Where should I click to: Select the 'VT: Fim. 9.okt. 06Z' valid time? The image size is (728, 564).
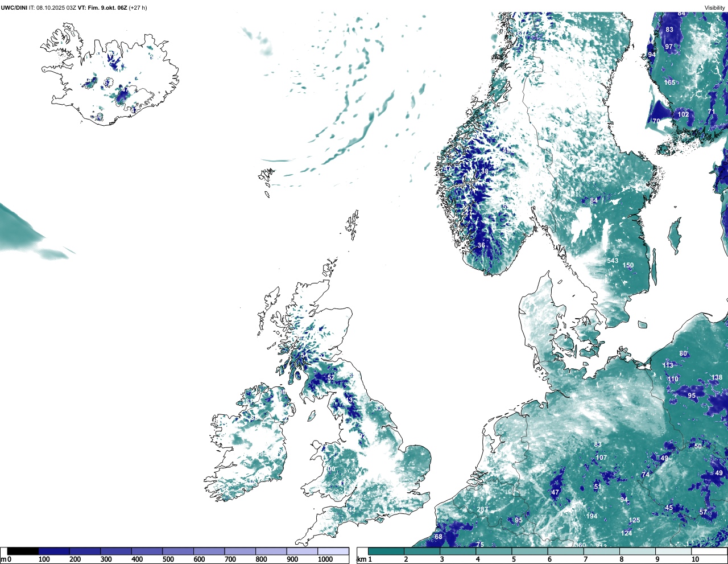point(102,8)
